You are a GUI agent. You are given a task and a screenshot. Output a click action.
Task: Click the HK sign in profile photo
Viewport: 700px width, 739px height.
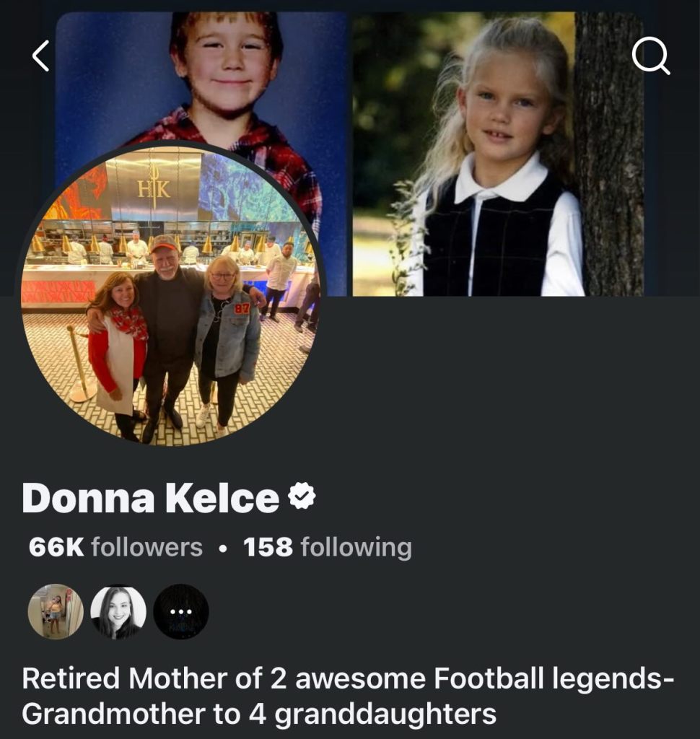[x=154, y=191]
